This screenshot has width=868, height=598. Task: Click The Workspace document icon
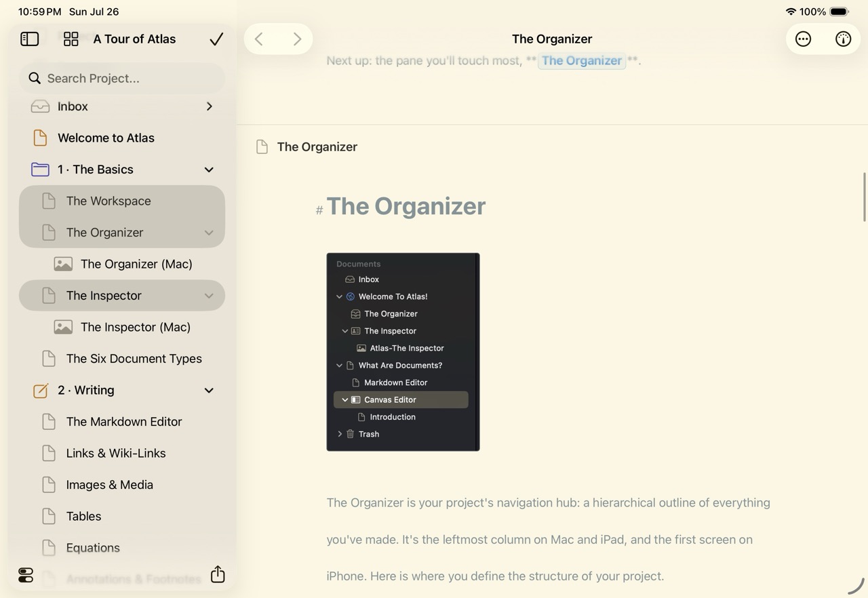pos(49,201)
